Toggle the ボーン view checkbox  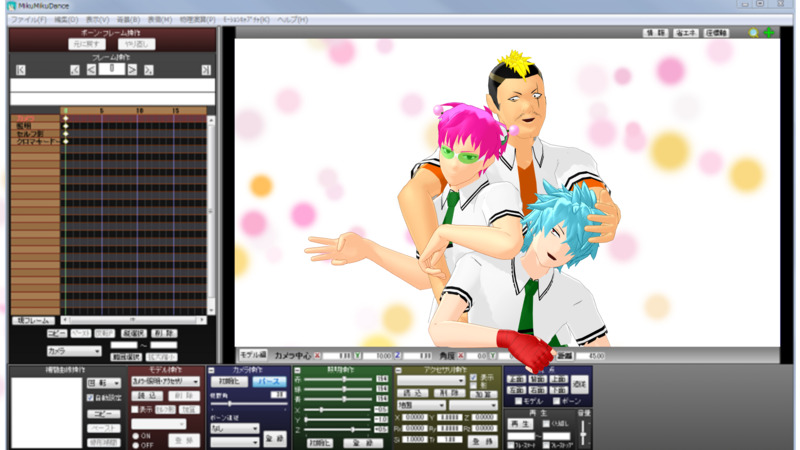[557, 401]
